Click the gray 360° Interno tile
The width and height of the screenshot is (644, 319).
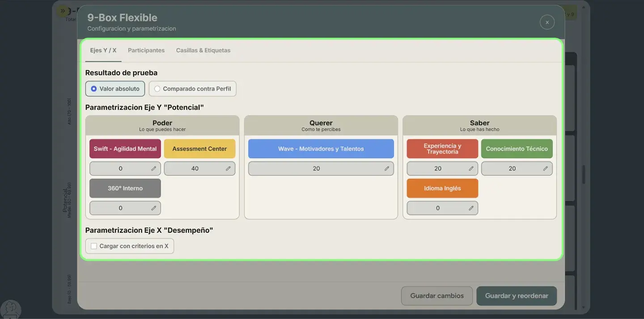125,188
